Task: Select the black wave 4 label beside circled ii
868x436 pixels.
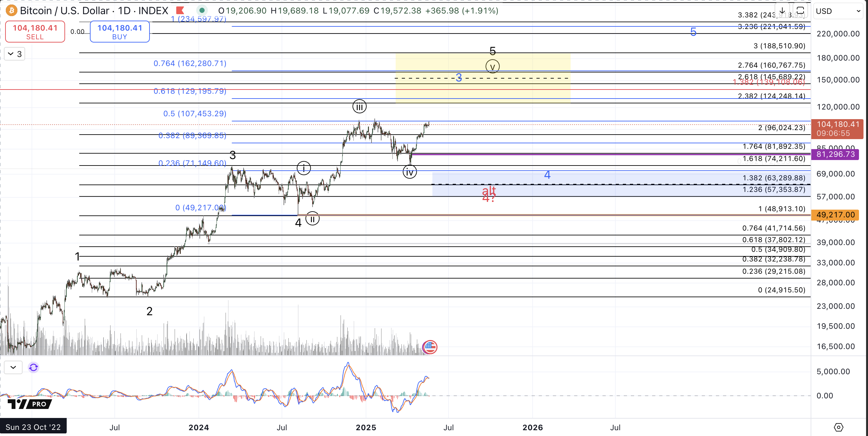Action: (x=298, y=223)
